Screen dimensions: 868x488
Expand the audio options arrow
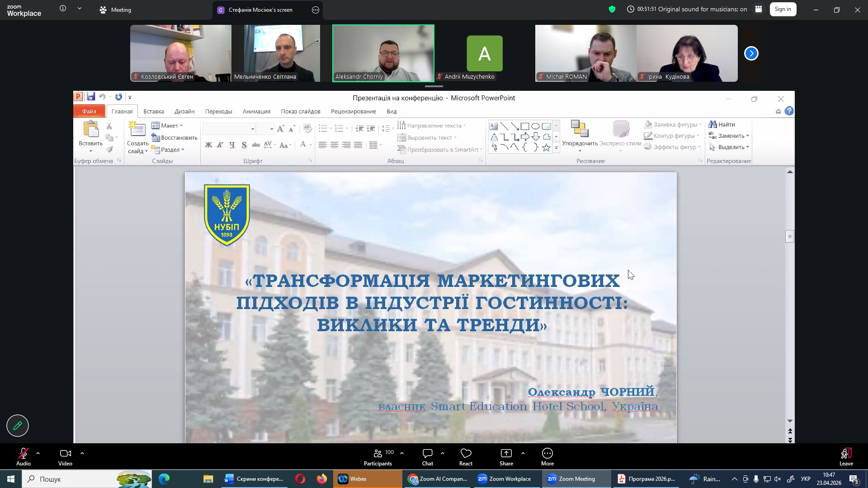pyautogui.click(x=38, y=453)
